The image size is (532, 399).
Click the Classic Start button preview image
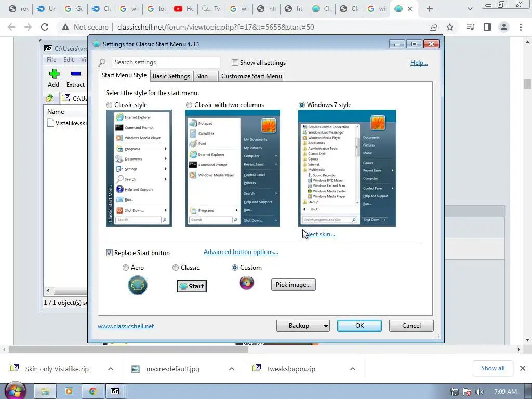(192, 286)
